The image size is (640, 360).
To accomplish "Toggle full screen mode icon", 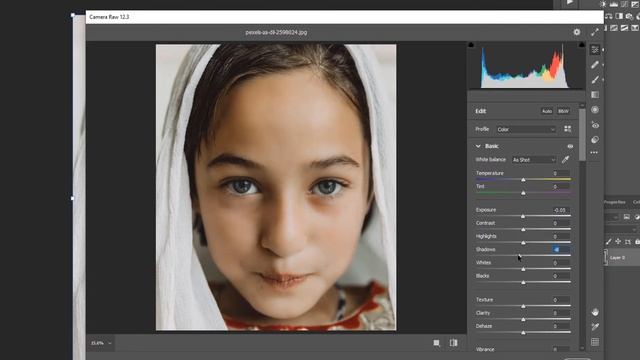I will point(595,32).
